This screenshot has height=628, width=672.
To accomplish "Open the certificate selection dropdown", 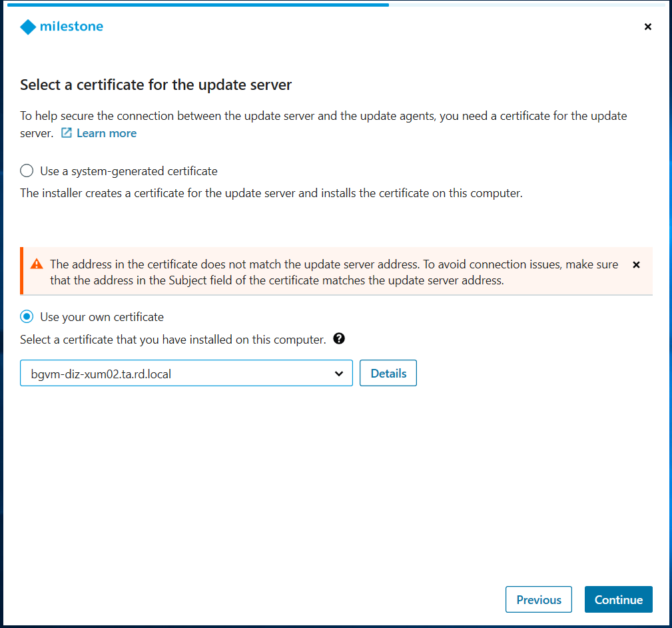I will (186, 374).
